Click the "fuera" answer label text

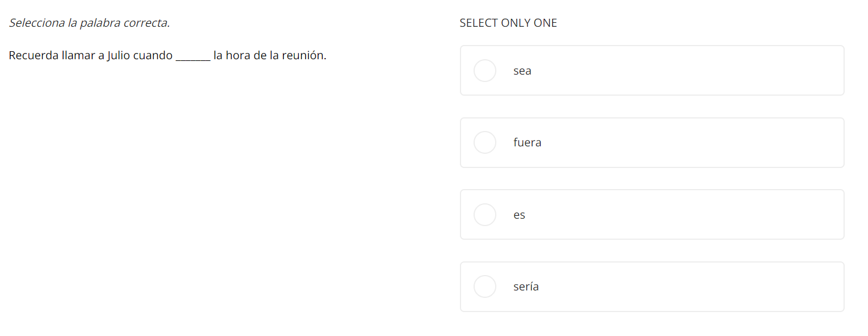tap(527, 143)
